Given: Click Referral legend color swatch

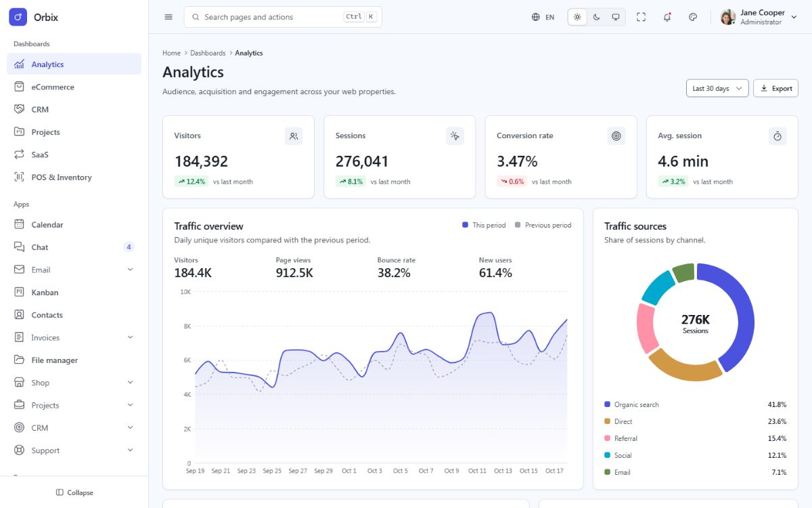Looking at the screenshot, I should [x=607, y=438].
